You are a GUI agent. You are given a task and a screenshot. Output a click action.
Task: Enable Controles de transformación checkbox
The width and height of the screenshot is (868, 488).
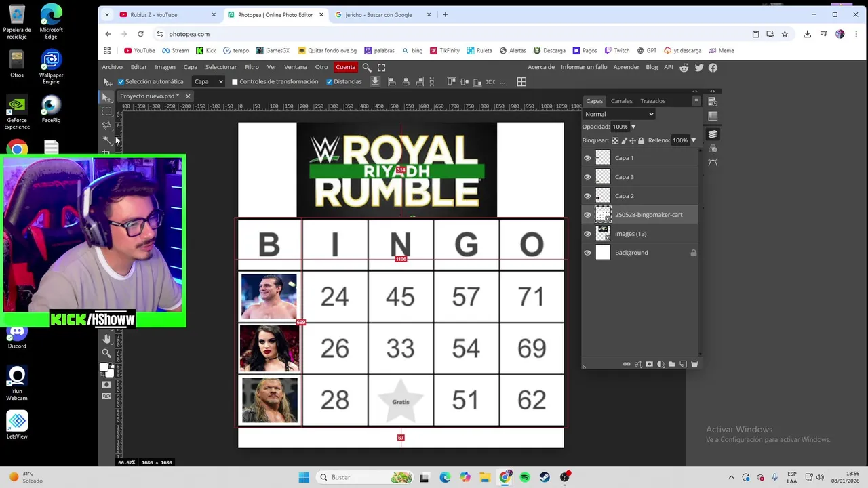(235, 82)
